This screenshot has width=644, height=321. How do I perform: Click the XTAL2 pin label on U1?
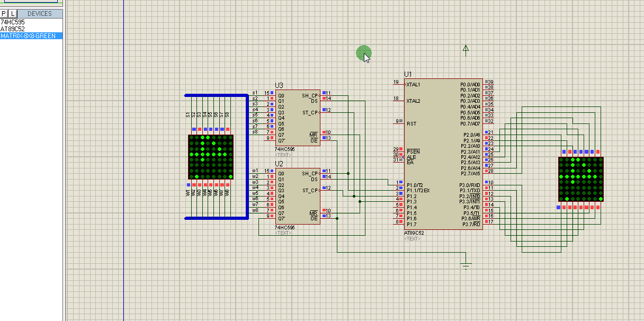click(413, 101)
